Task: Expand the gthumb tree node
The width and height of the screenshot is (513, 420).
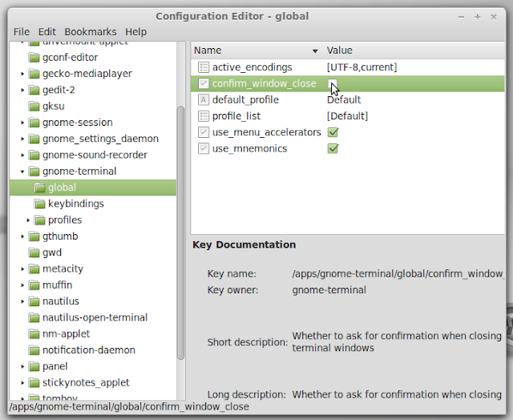Action: point(22,236)
